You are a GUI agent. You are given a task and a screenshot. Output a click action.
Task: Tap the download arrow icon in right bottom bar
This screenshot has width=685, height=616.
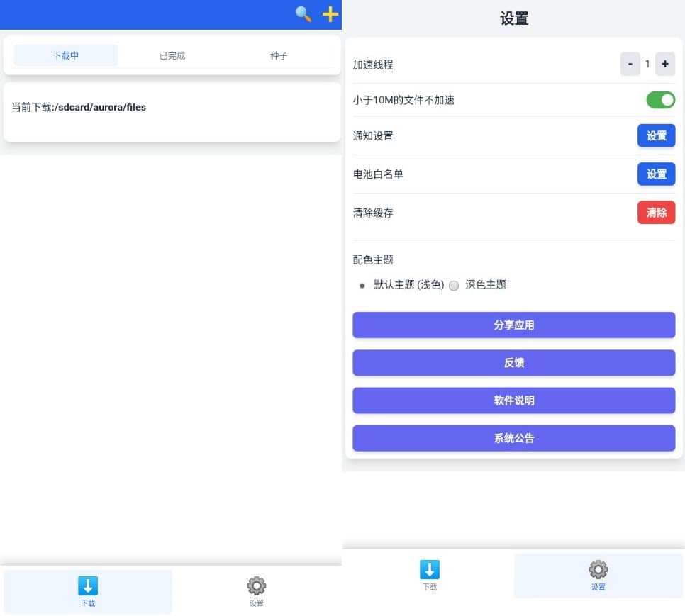pyautogui.click(x=430, y=570)
